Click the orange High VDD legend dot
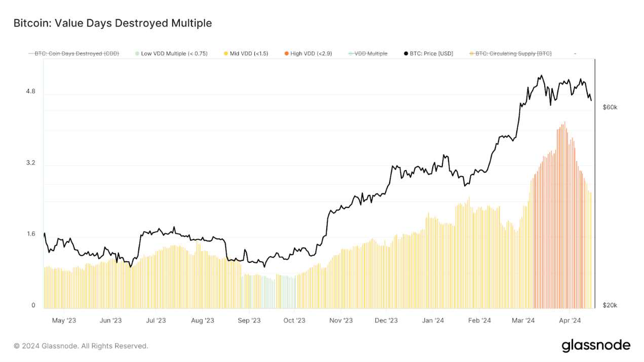Viewport: 644px width, 362px height. click(x=286, y=53)
